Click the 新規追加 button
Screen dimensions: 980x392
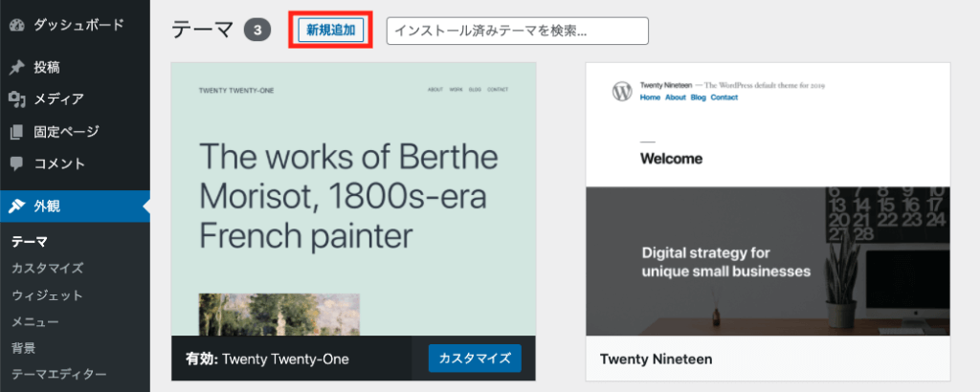tap(331, 31)
